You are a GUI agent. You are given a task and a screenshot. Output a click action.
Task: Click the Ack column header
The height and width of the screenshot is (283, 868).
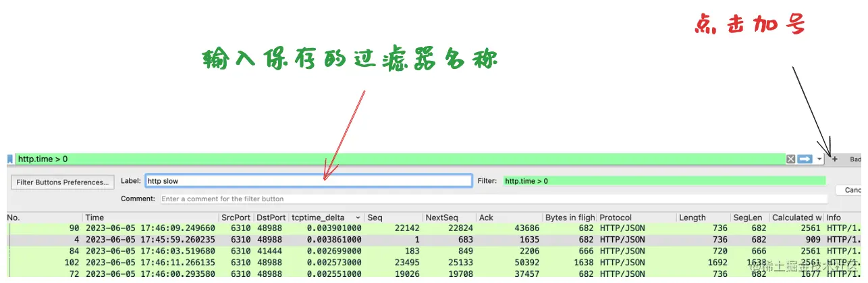[510, 217]
